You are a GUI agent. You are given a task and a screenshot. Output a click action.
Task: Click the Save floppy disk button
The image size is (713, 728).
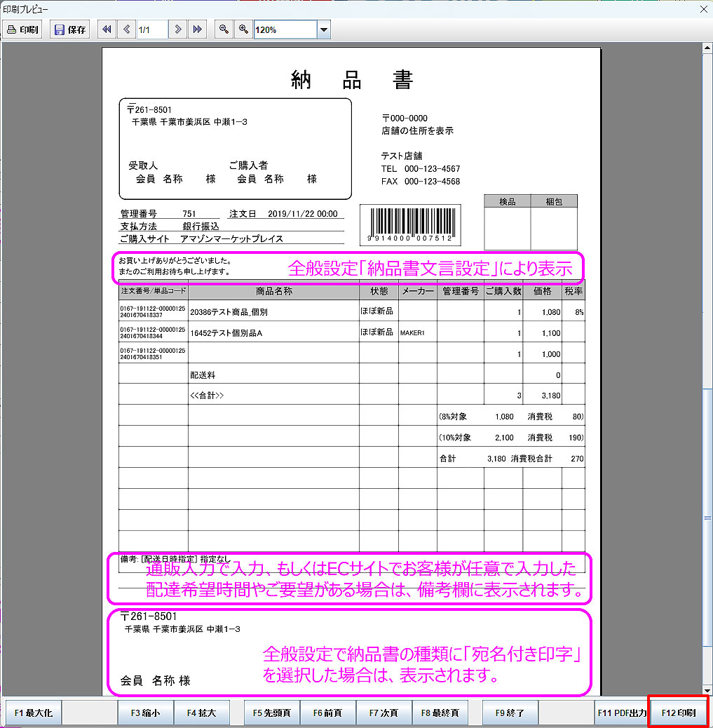(70, 29)
